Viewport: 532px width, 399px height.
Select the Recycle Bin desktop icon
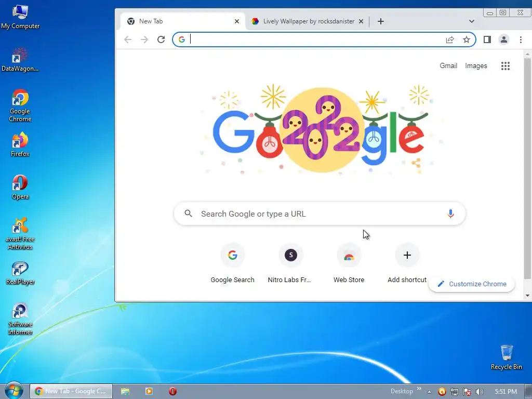(506, 357)
